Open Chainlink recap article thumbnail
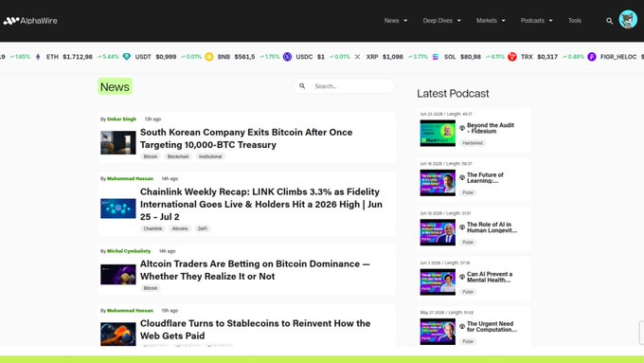The image size is (644, 363). pos(118,209)
